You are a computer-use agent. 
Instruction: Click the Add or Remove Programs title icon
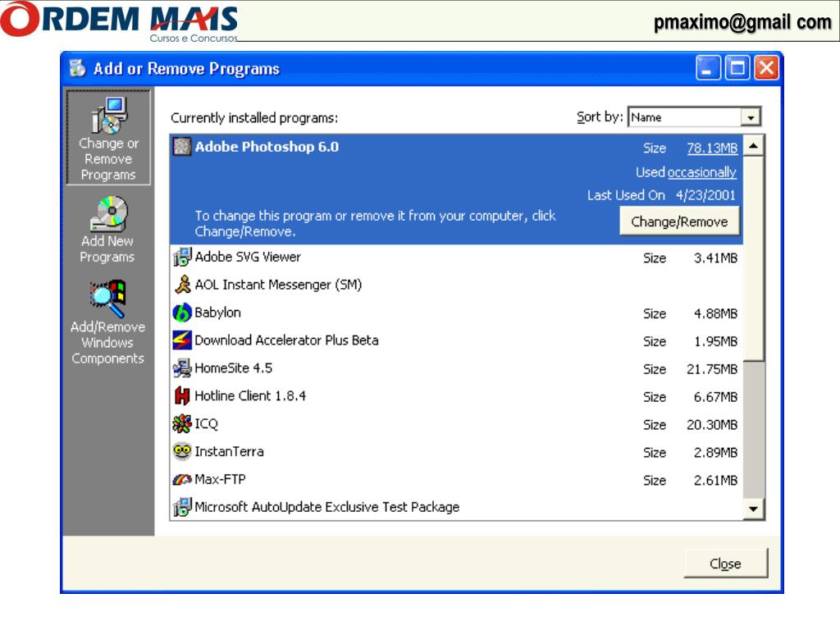click(78, 68)
